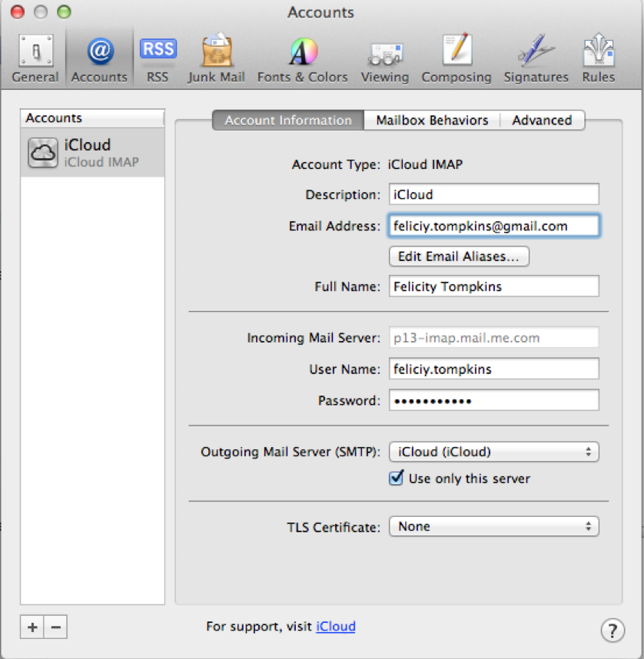The height and width of the screenshot is (659, 644).
Task: Click the Accounts list column header
Action: [x=92, y=118]
